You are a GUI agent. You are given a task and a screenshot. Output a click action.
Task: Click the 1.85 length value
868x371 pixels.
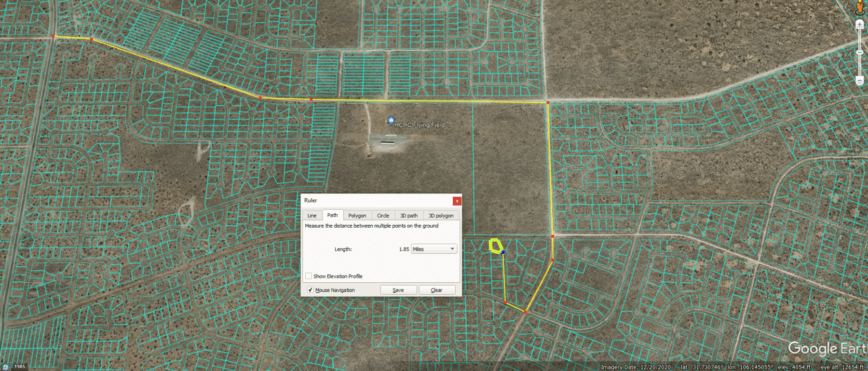pos(404,249)
